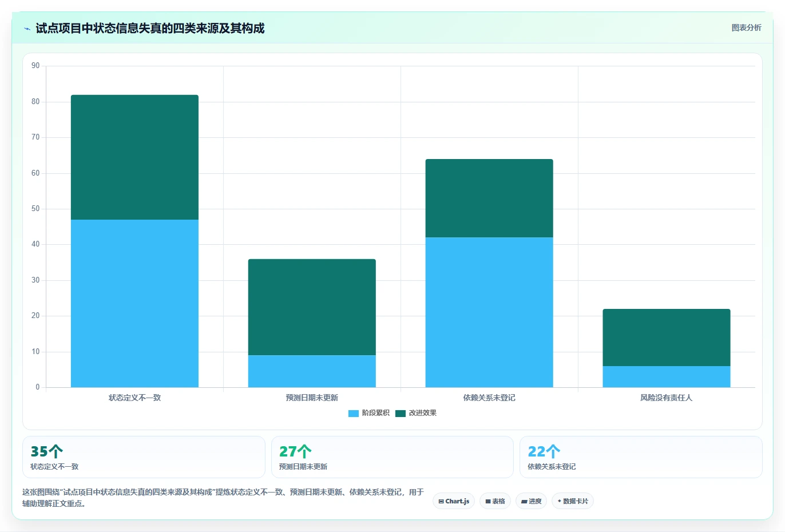Toggle the 阶段累积 legend color swatch
Viewport: 785px width, 532px height.
click(x=353, y=413)
